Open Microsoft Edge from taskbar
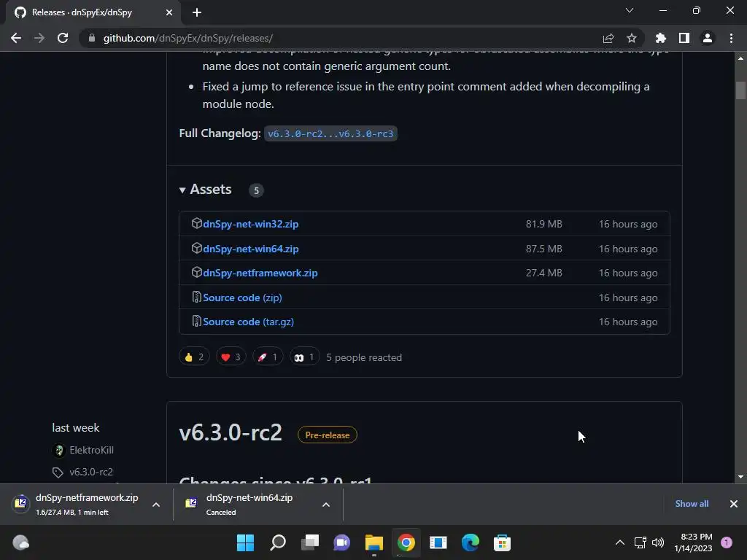Viewport: 747px width, 560px height. click(471, 542)
